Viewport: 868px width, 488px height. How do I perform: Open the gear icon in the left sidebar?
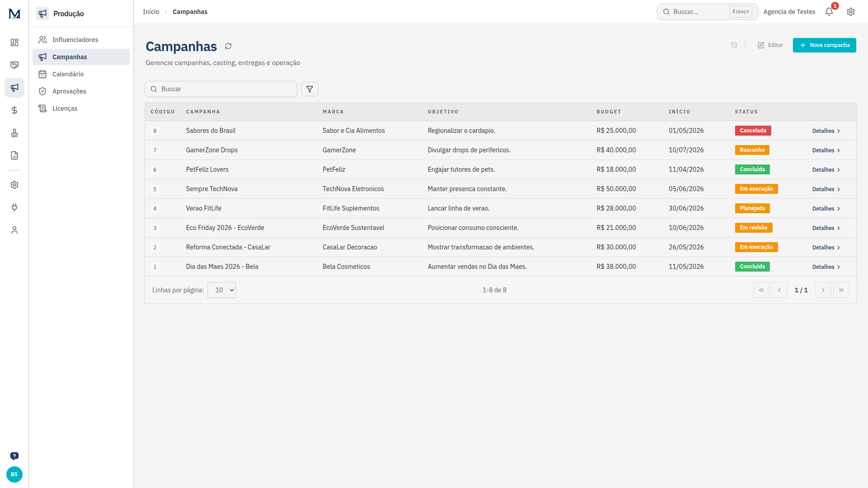tap(14, 185)
